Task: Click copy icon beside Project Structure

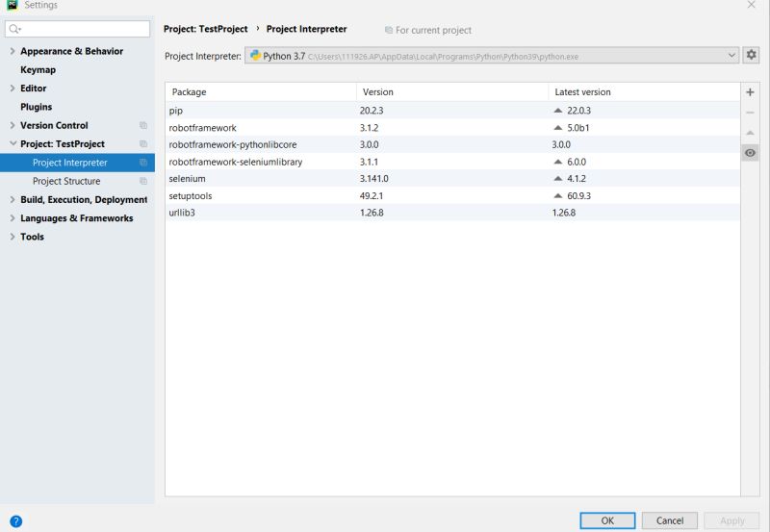Action: tap(143, 181)
